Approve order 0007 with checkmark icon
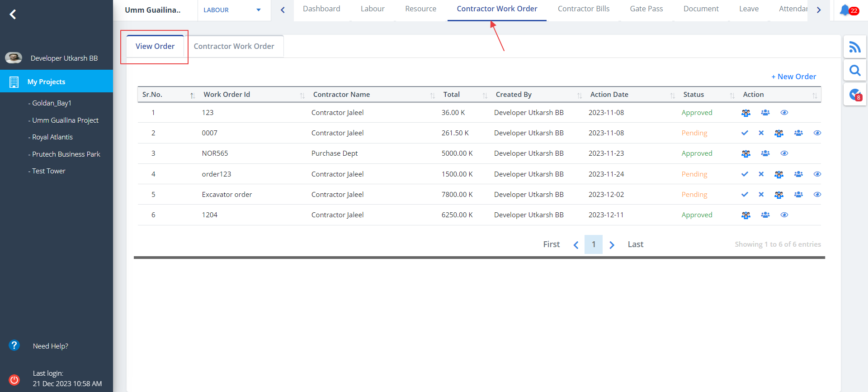The width and height of the screenshot is (868, 392). click(745, 133)
